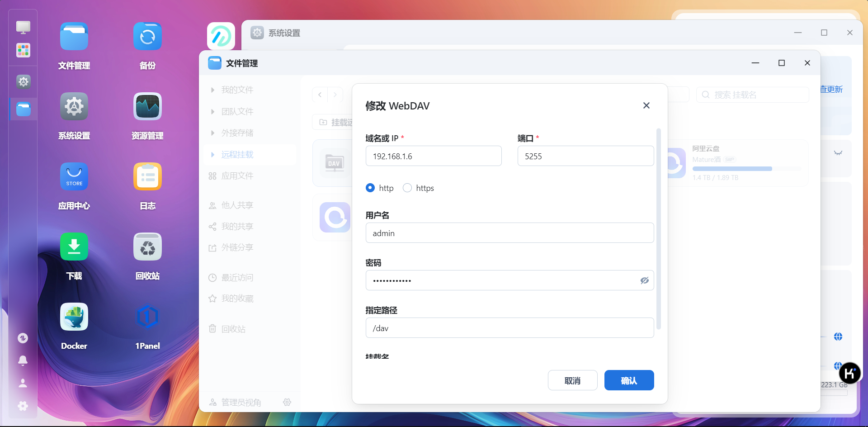The image size is (868, 427).
Task: Launch the 备份 backup application
Action: [147, 36]
